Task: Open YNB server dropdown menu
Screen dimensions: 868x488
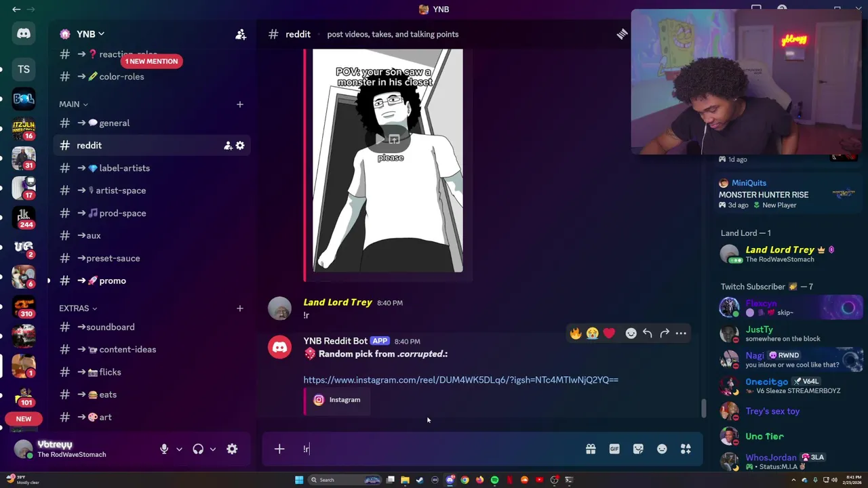Action: pyautogui.click(x=91, y=34)
